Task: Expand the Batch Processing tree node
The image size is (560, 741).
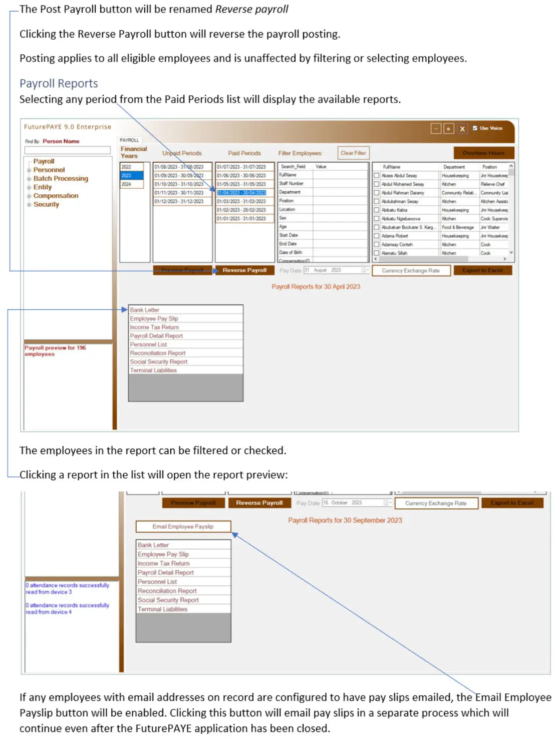Action: (x=29, y=179)
